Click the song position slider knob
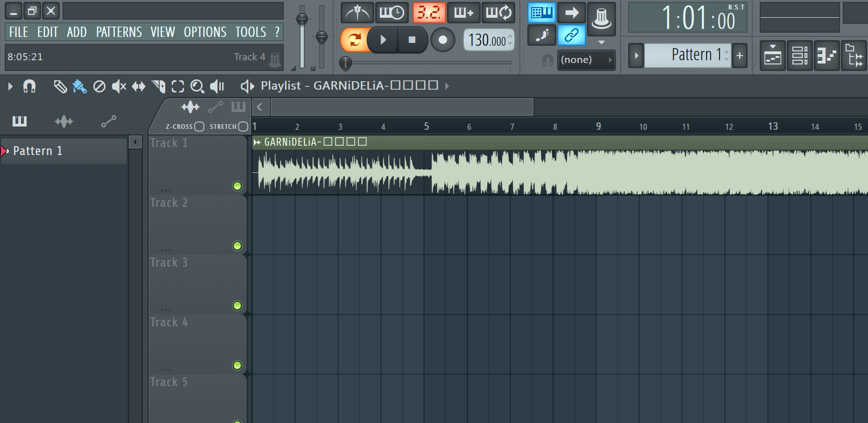Screen dimensions: 868x423 [x=345, y=62]
